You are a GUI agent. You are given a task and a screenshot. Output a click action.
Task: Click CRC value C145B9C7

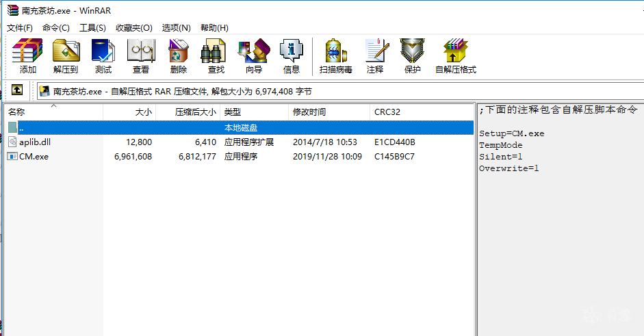394,157
